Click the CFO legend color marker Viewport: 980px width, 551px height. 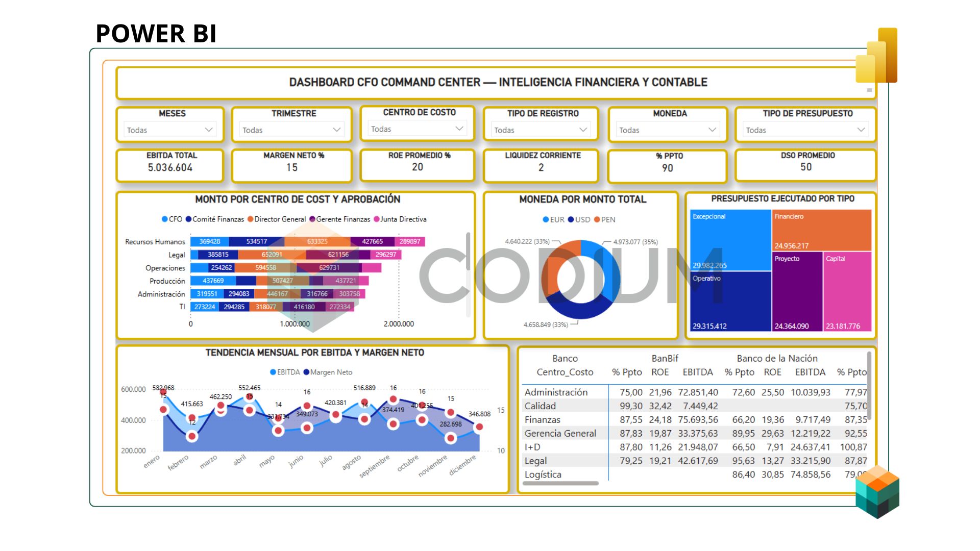tap(165, 219)
